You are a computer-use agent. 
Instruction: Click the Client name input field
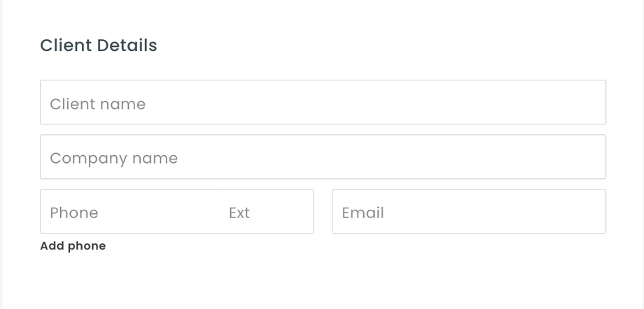tap(323, 103)
